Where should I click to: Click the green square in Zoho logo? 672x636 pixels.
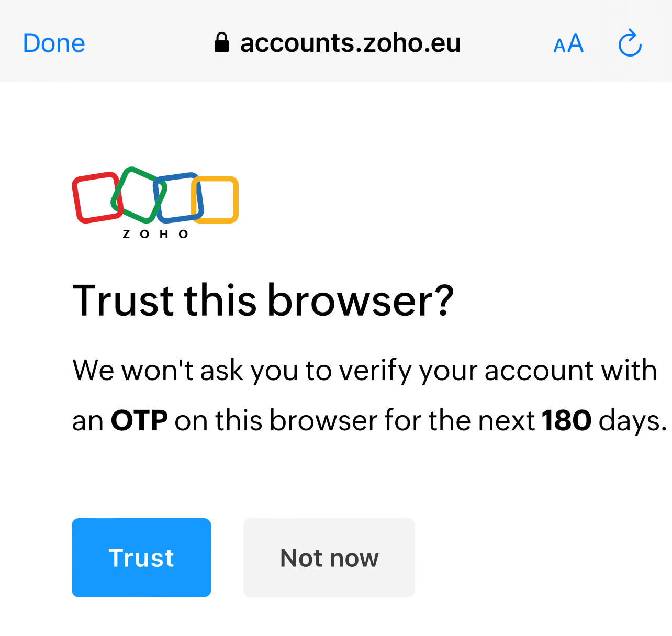pyautogui.click(x=139, y=195)
